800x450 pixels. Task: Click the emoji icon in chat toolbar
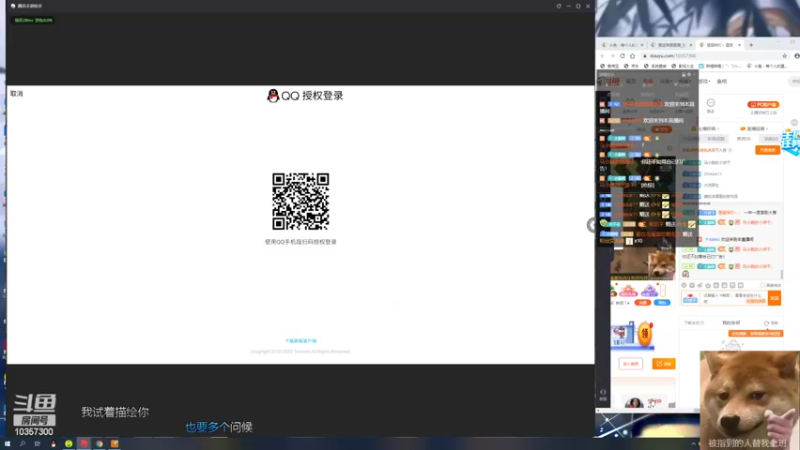[x=684, y=286]
